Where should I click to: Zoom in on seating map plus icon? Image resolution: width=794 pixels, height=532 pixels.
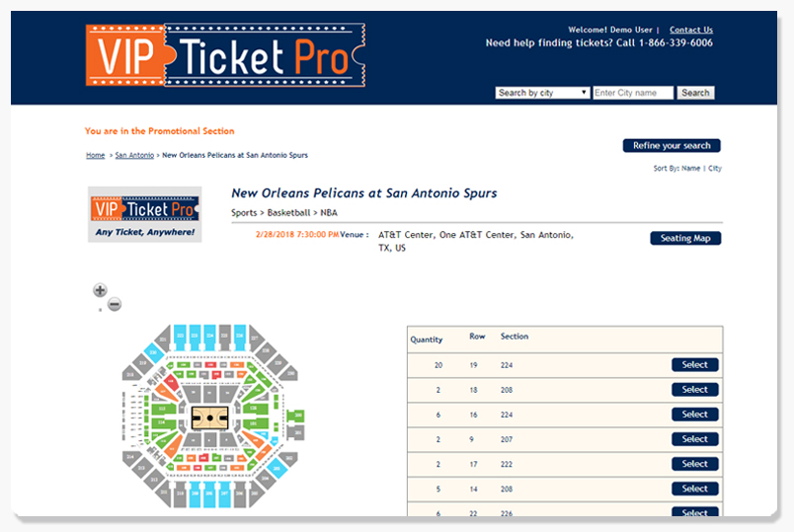tap(100, 290)
